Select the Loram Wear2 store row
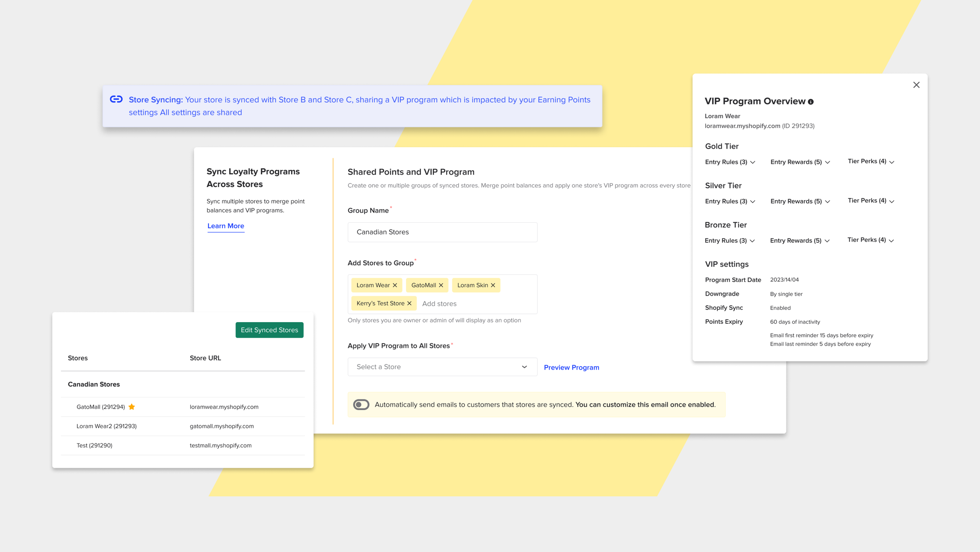This screenshot has width=980, height=552. point(107,426)
